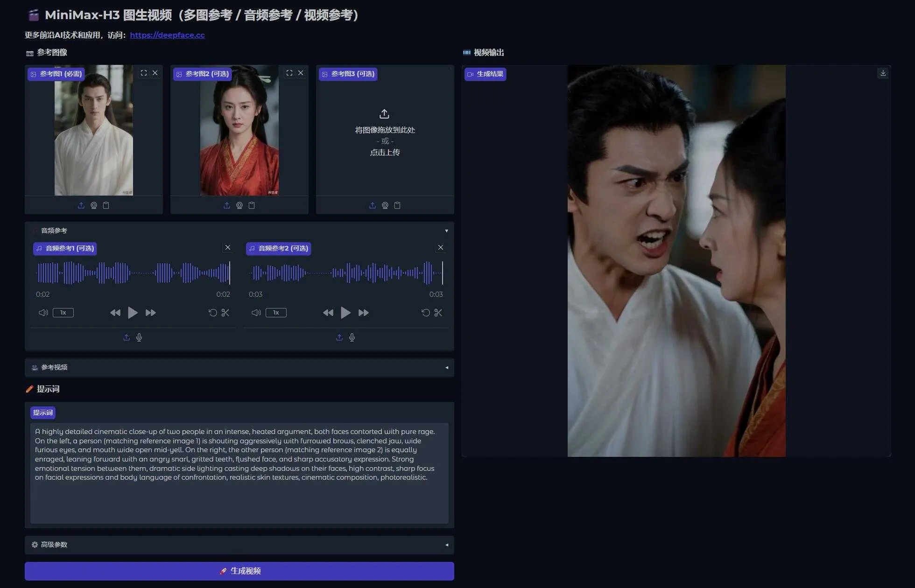The height and width of the screenshot is (588, 915).
Task: Remove audio reference 1 (音频参考1)
Action: point(228,247)
